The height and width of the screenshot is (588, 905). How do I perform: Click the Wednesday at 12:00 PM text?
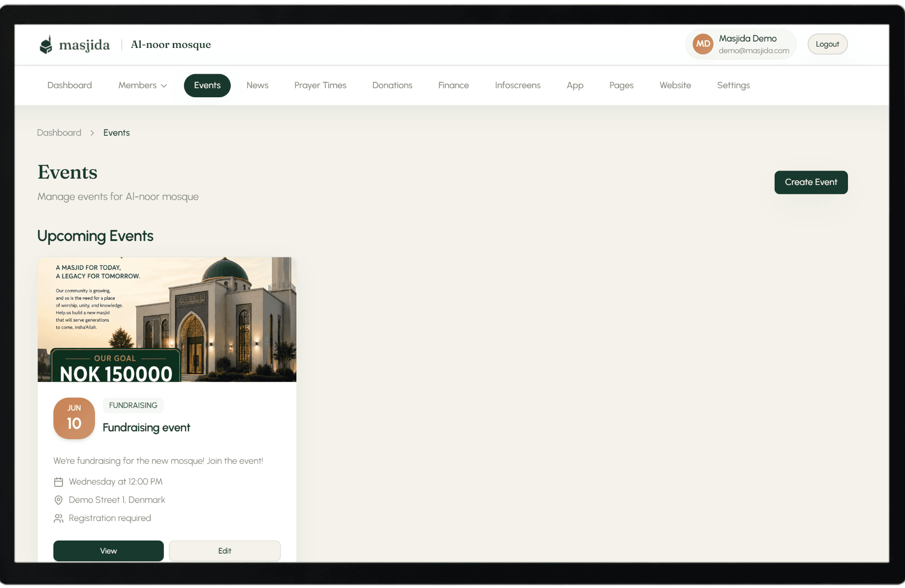tap(116, 482)
